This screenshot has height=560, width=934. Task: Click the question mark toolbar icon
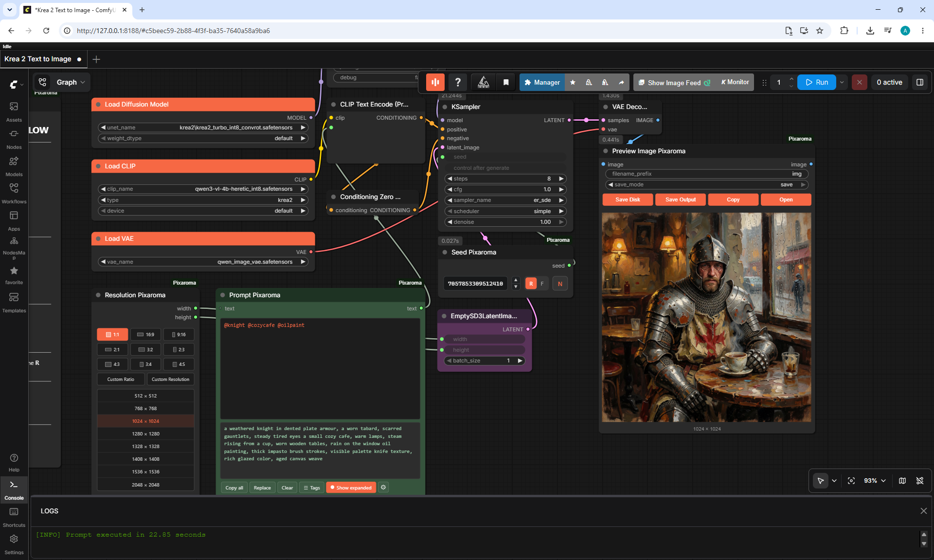458,82
